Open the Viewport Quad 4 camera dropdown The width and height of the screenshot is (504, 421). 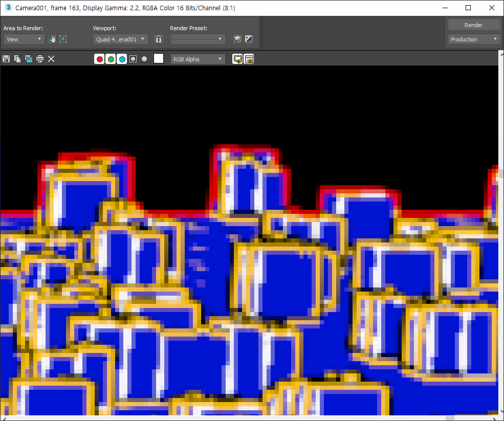click(121, 39)
